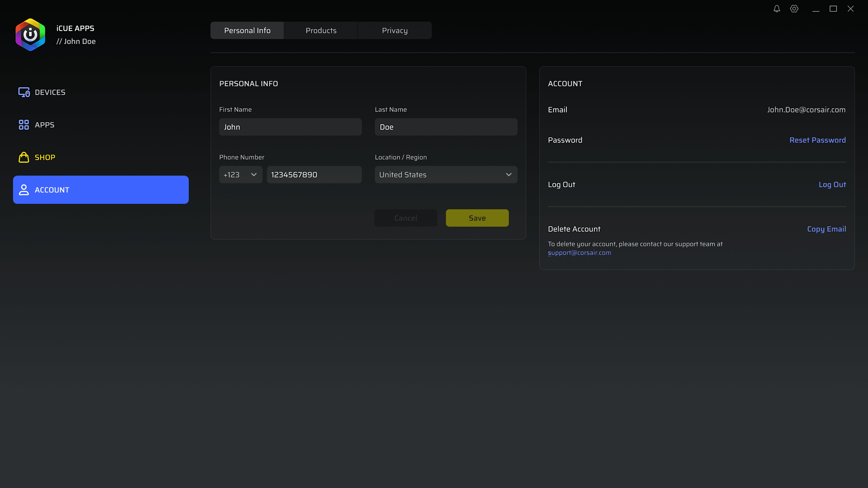The image size is (868, 488).
Task: Open the settings gear icon
Action: tap(794, 9)
